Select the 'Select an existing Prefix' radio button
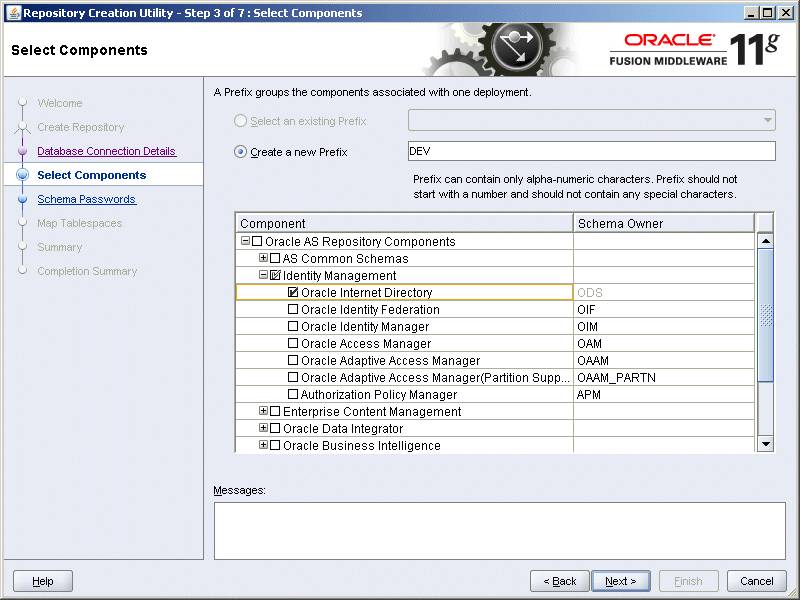The image size is (800, 600). [x=240, y=121]
